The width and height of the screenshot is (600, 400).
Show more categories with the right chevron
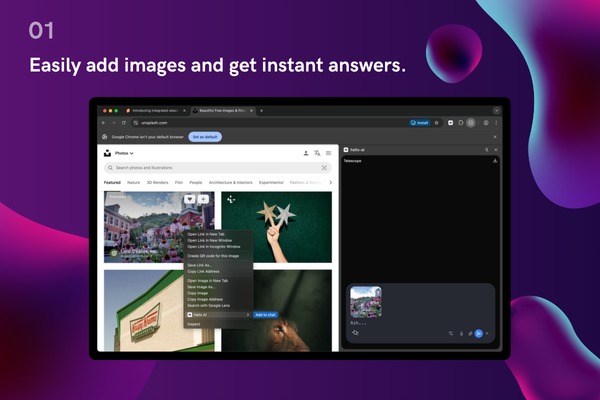click(331, 183)
